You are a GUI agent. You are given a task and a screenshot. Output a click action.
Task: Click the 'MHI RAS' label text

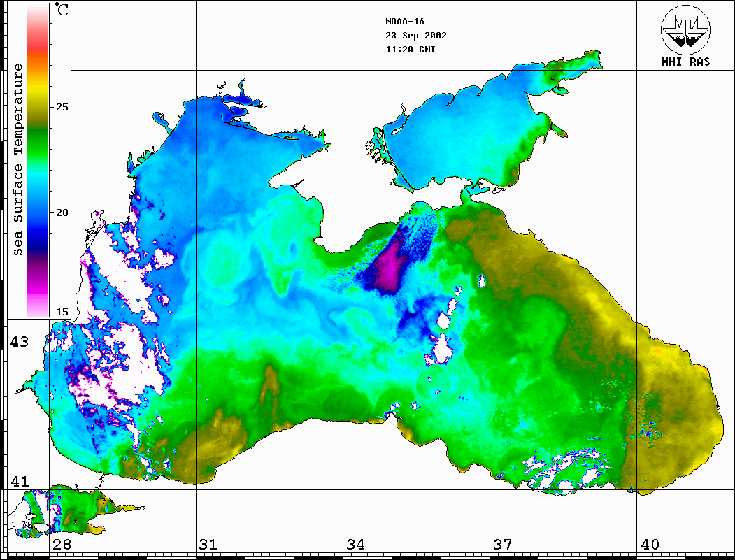coord(685,62)
